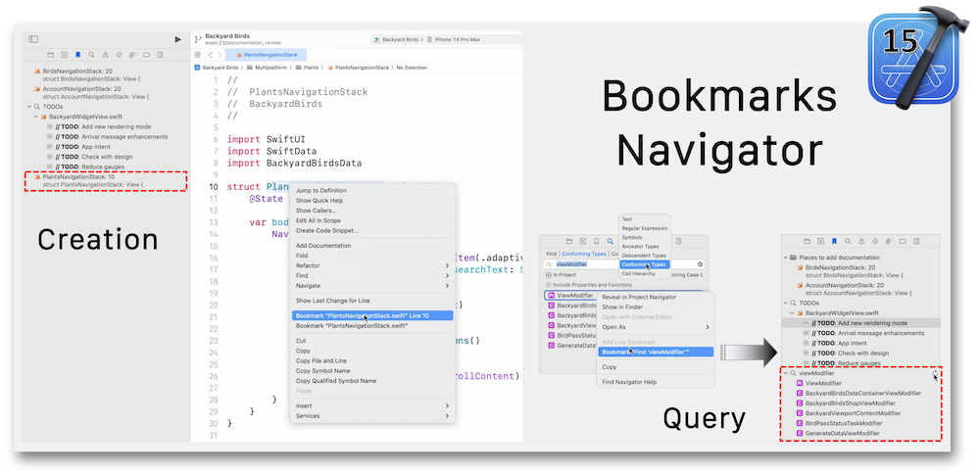
Task: Choose Add Documentation from the context menu
Action: click(372, 246)
